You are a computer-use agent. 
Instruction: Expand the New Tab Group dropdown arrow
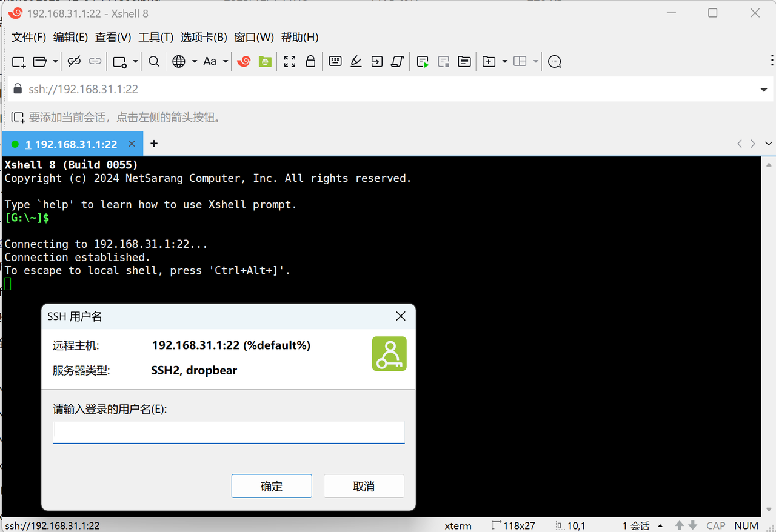pyautogui.click(x=504, y=61)
